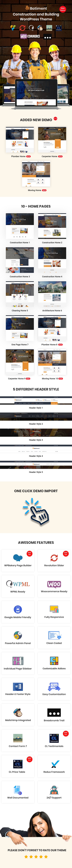Open the Construction Home 1 preview
The width and height of the screenshot is (72, 868).
20,226
